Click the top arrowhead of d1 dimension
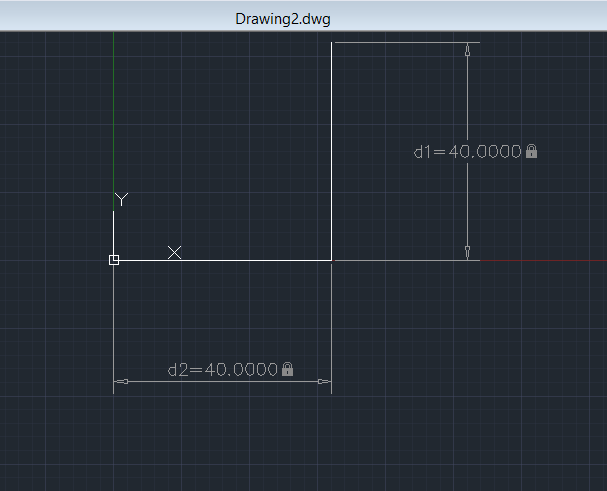607x491 pixels. [467, 50]
